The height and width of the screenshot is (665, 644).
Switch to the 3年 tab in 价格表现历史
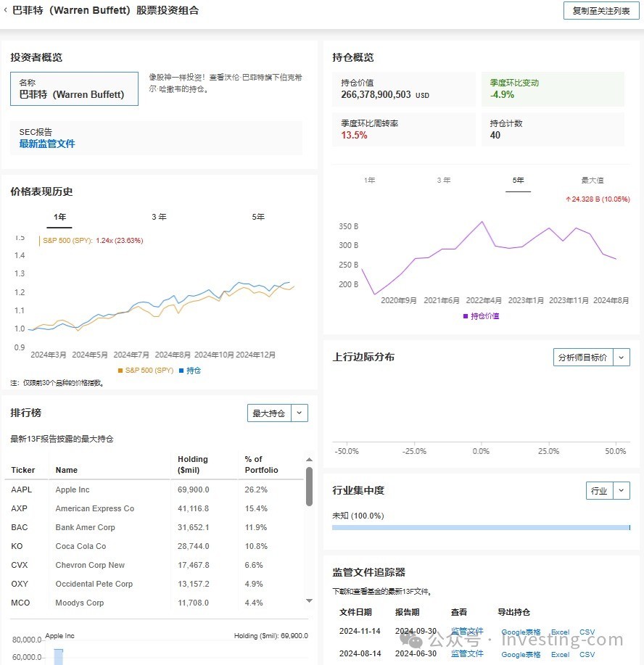pyautogui.click(x=159, y=217)
